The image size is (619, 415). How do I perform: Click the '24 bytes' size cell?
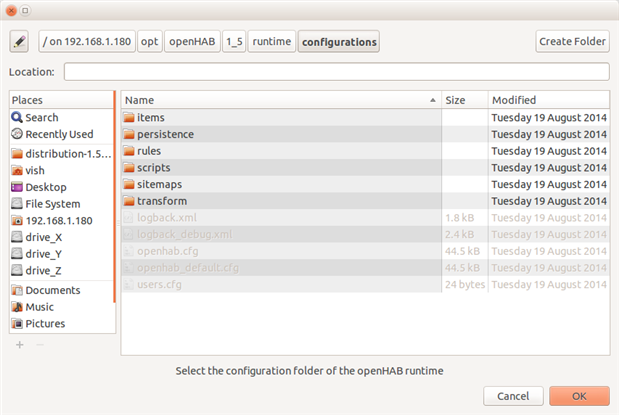coord(465,284)
